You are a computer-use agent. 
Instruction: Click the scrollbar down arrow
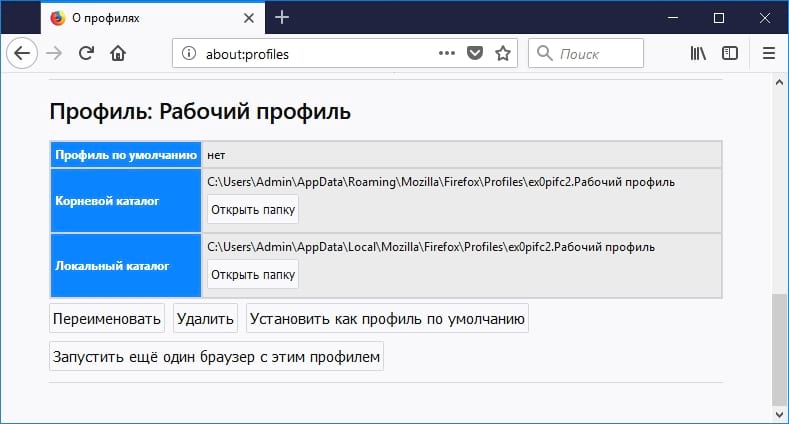[x=779, y=414]
